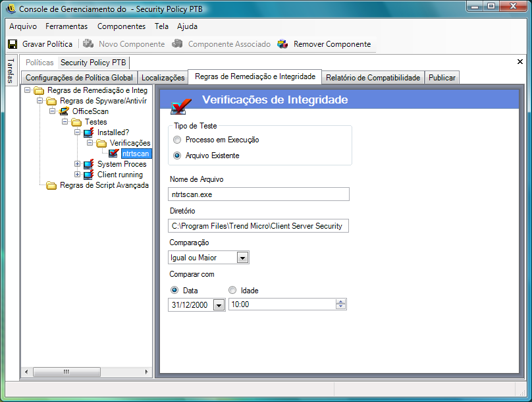This screenshot has width=532, height=402.
Task: Select the System Proces tree item
Action: pyautogui.click(x=122, y=164)
